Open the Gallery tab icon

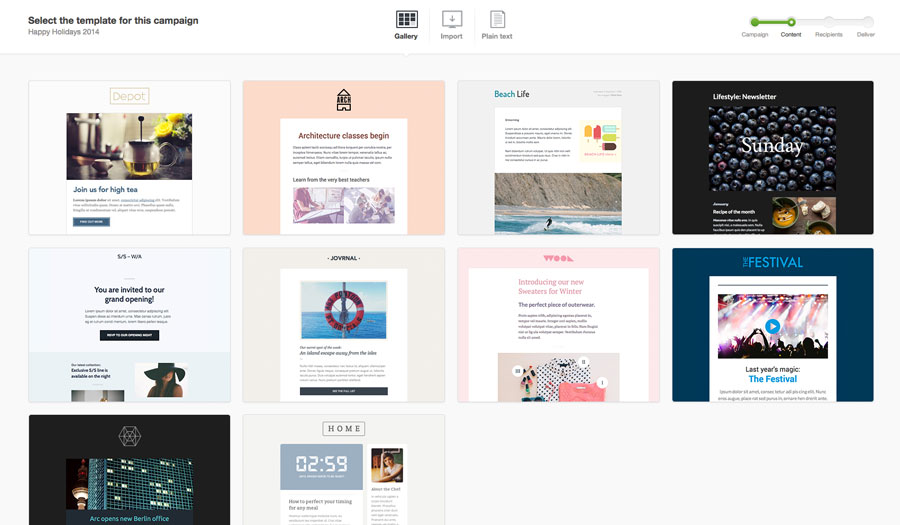pos(406,20)
